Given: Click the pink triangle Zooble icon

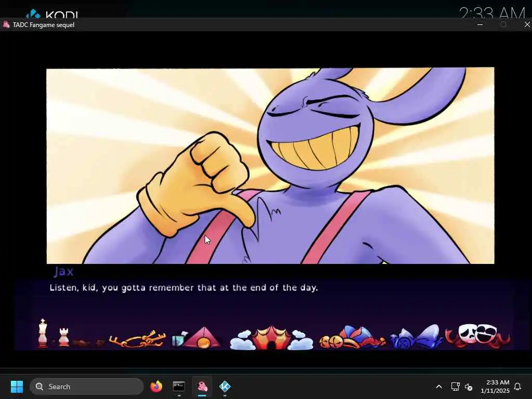Looking at the screenshot, I should coord(203,338).
